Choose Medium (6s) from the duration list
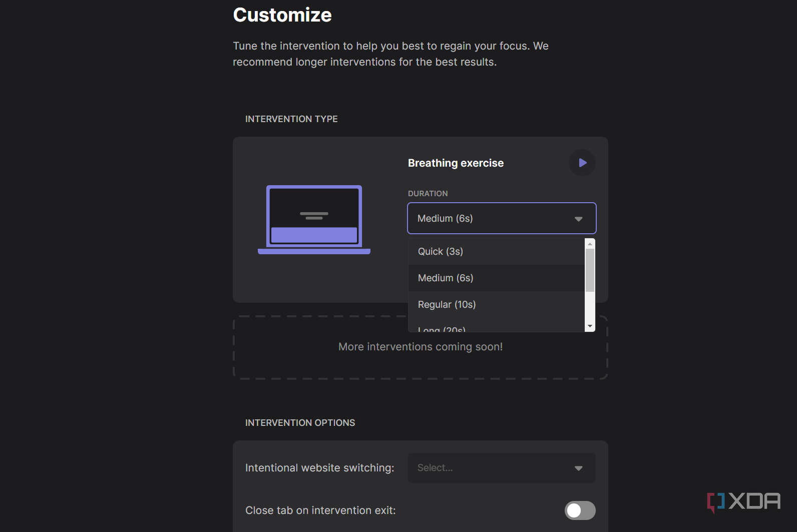 (x=496, y=278)
